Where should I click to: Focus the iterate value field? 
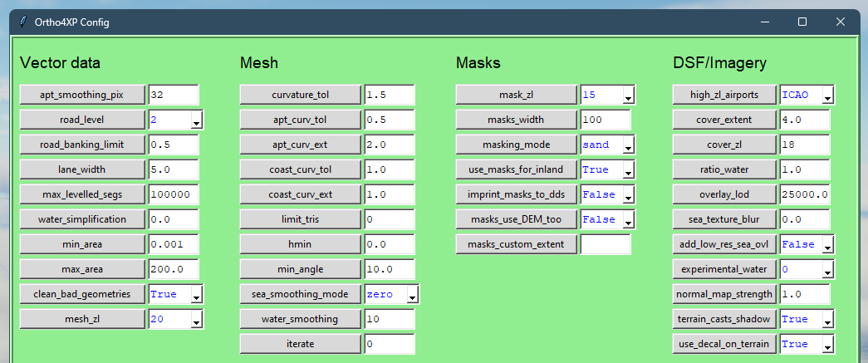click(390, 344)
